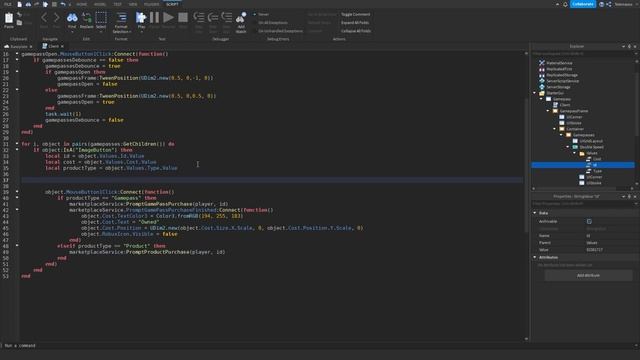Viewport: 640px width, 360px height.
Task: Open the PLUGINS ribbon tab
Action: (x=152, y=4)
